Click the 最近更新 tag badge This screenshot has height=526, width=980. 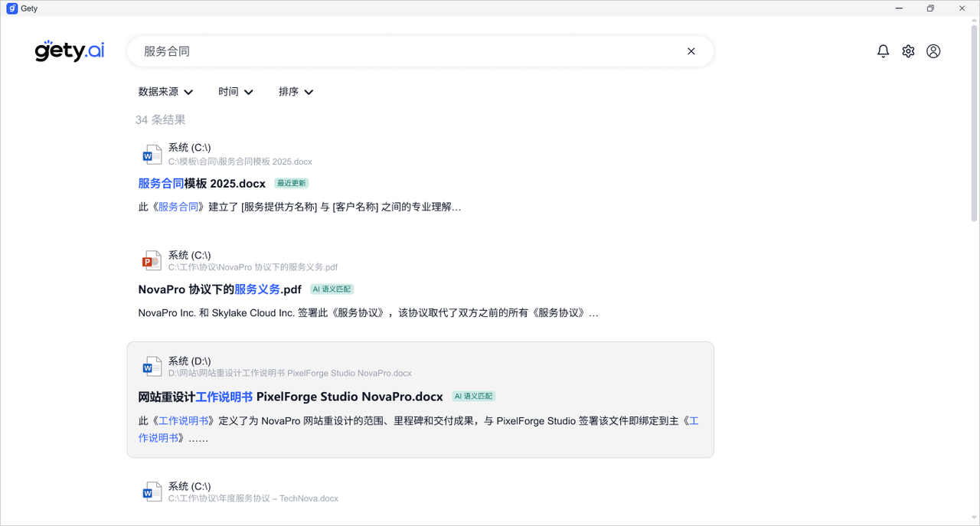[x=292, y=184]
